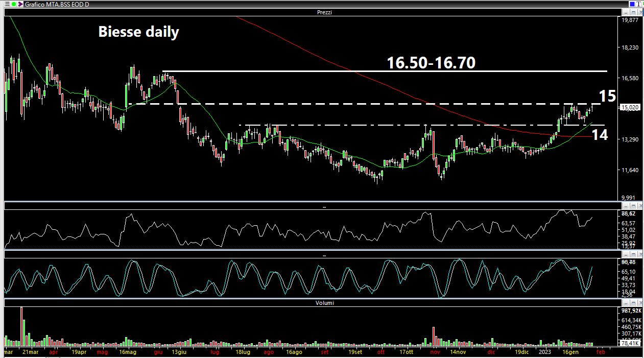Image resolution: width=644 pixels, height=358 pixels.
Task: Click the 16,580 price axis value
Action: click(630, 78)
